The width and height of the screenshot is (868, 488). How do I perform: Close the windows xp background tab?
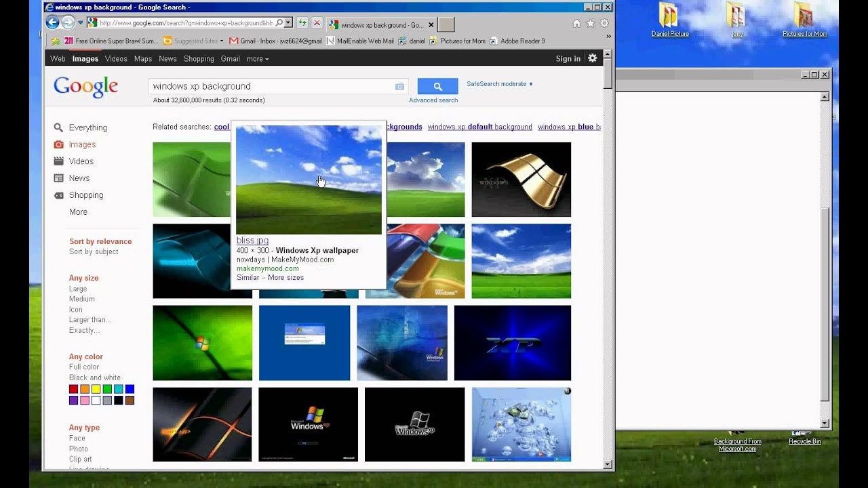coord(431,25)
